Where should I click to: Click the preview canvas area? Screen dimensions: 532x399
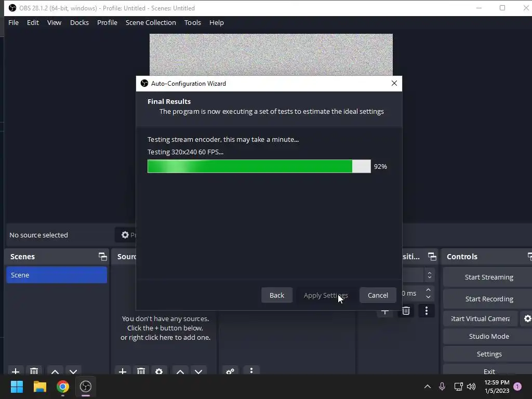(271, 54)
